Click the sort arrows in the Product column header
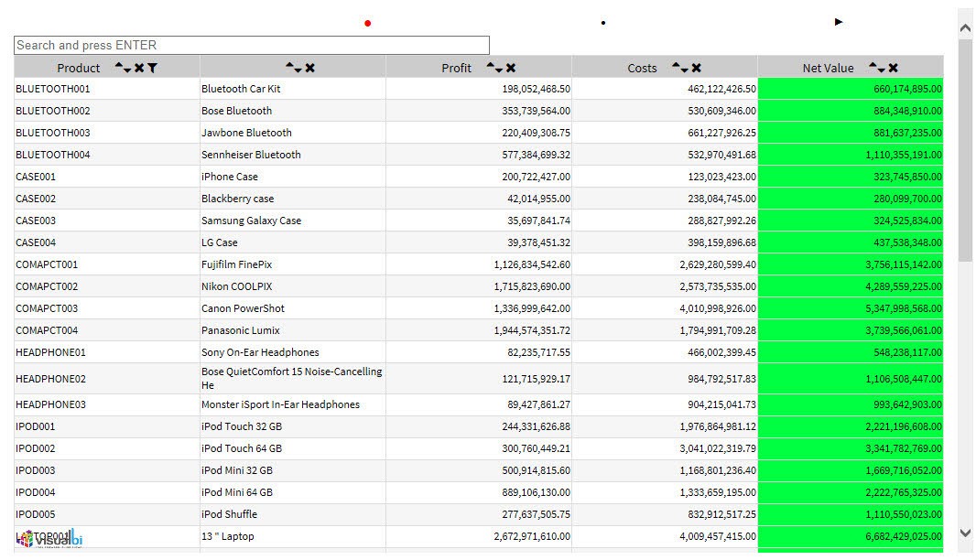 [x=123, y=68]
